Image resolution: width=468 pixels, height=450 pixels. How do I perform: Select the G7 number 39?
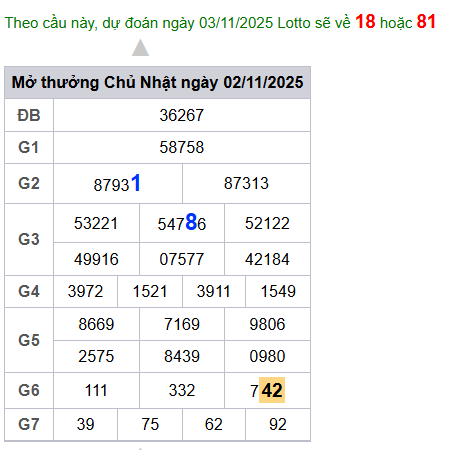click(85, 424)
